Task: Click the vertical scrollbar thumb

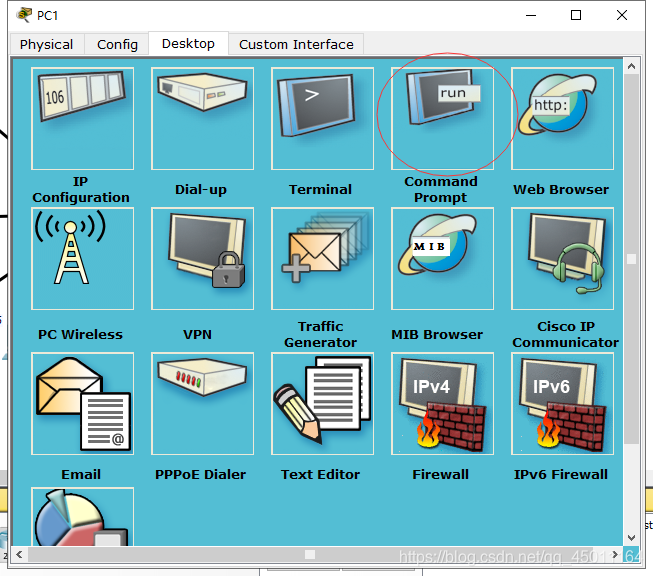Action: pos(631,259)
